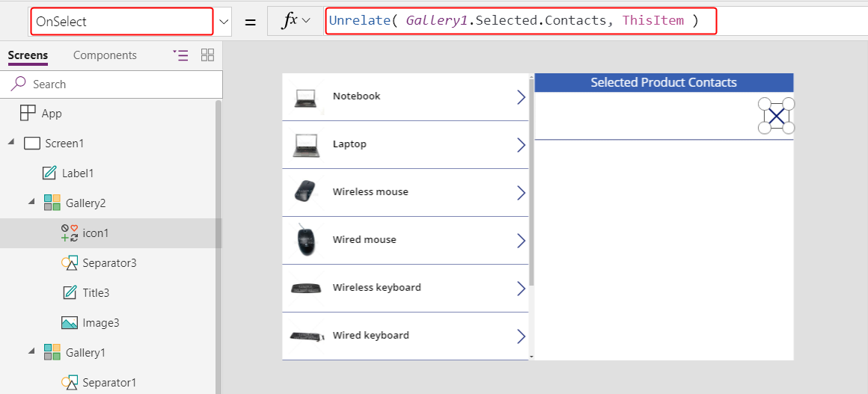Click the Image3 picture icon
The height and width of the screenshot is (394, 868).
coord(69,323)
